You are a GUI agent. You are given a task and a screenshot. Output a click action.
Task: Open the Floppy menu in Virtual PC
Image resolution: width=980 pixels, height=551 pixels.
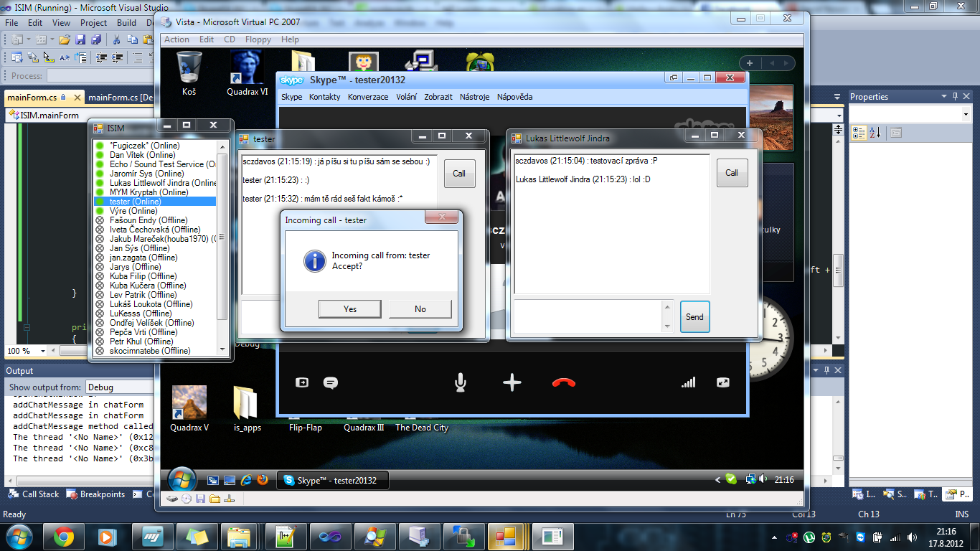pyautogui.click(x=258, y=39)
